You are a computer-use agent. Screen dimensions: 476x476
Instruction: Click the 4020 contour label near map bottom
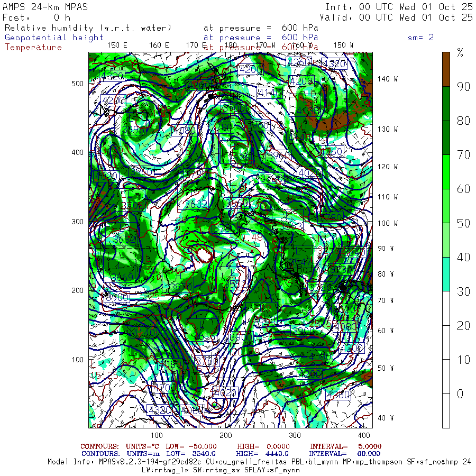tap(224, 392)
